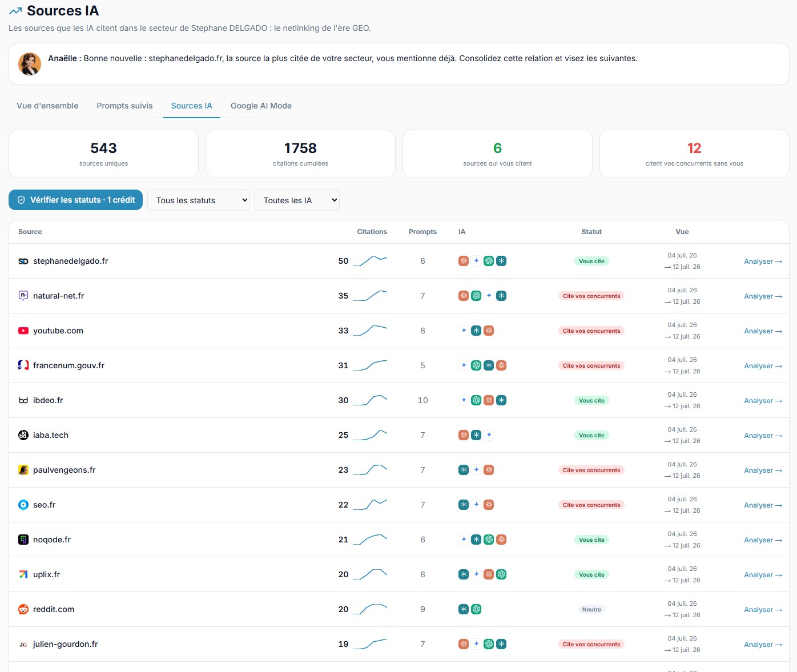Click Vérifier les statuts button
The image size is (797, 672).
tap(75, 200)
